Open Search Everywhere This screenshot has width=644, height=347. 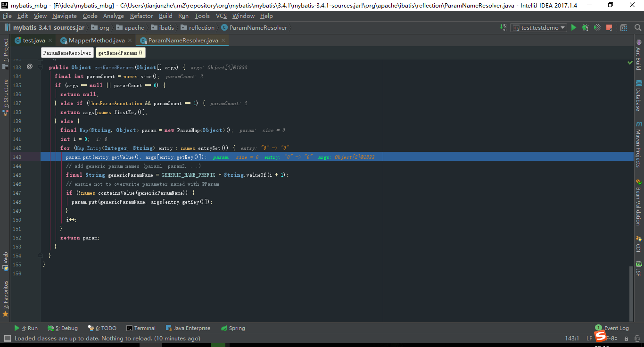(638, 27)
